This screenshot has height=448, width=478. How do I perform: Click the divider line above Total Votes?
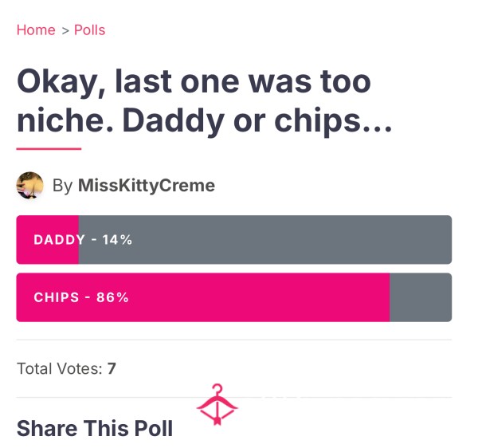pyautogui.click(x=233, y=340)
